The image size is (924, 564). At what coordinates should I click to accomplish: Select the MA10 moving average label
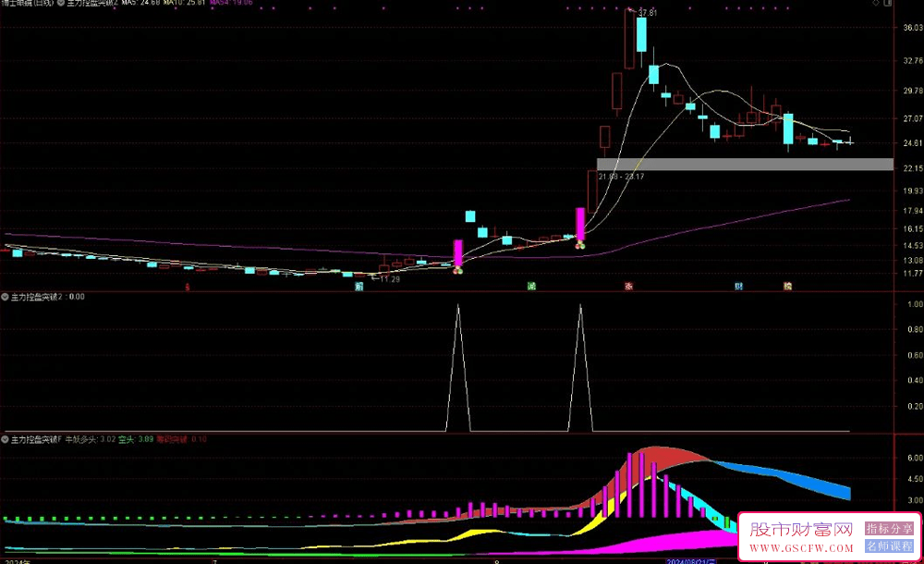tap(183, 4)
